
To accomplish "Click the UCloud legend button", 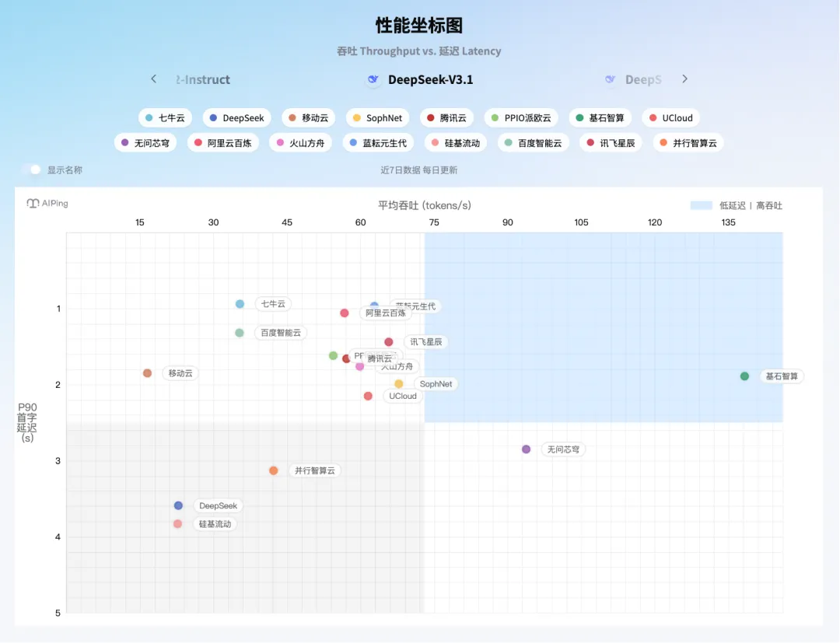I will click(670, 118).
